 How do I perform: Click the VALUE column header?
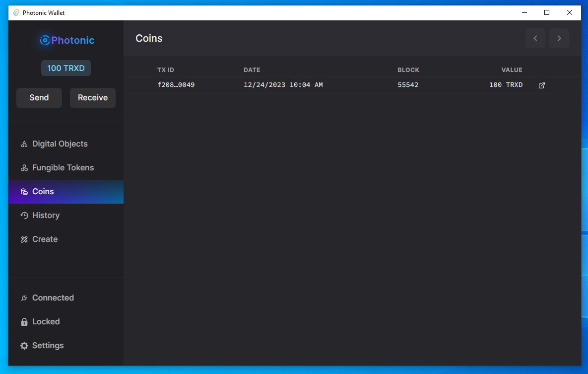coord(512,70)
